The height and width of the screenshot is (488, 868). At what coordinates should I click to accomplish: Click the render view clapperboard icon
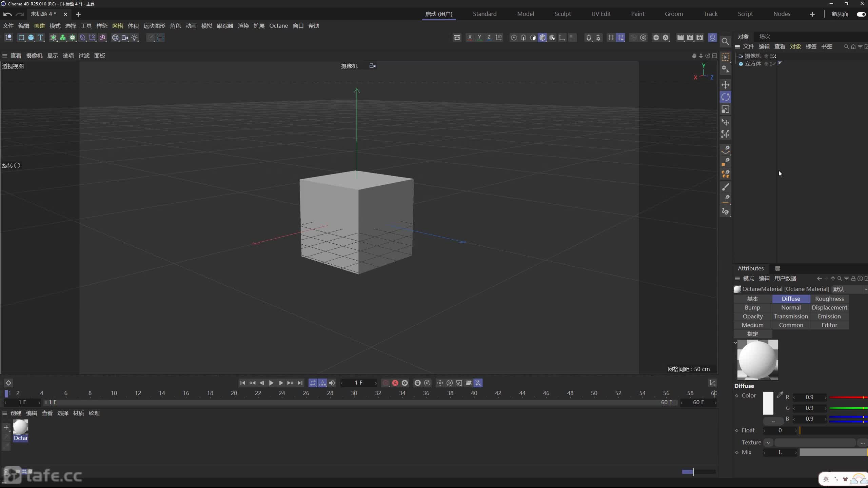pos(680,38)
